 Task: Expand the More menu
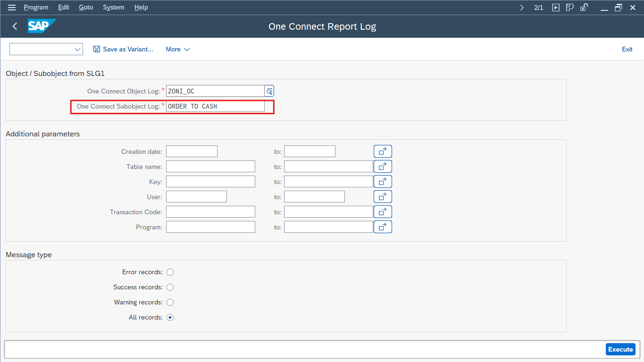pos(177,50)
